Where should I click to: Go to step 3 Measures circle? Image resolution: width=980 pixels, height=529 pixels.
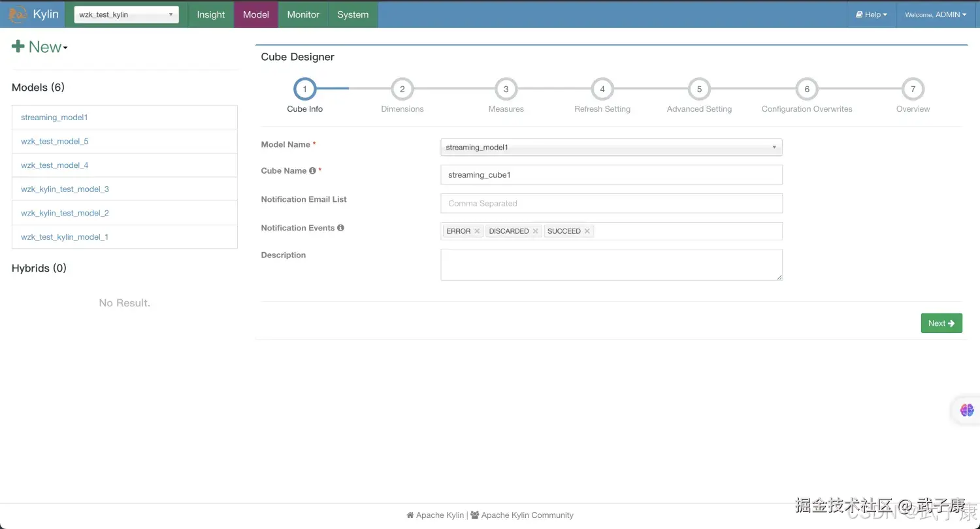[506, 89]
